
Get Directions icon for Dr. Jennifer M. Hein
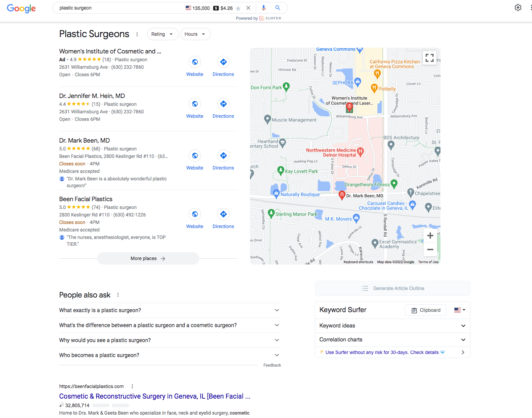coord(223,104)
